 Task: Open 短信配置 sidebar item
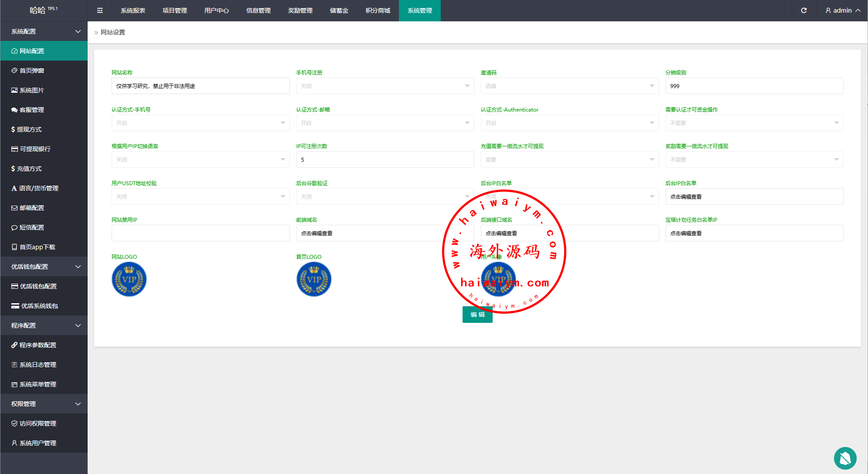click(x=31, y=227)
